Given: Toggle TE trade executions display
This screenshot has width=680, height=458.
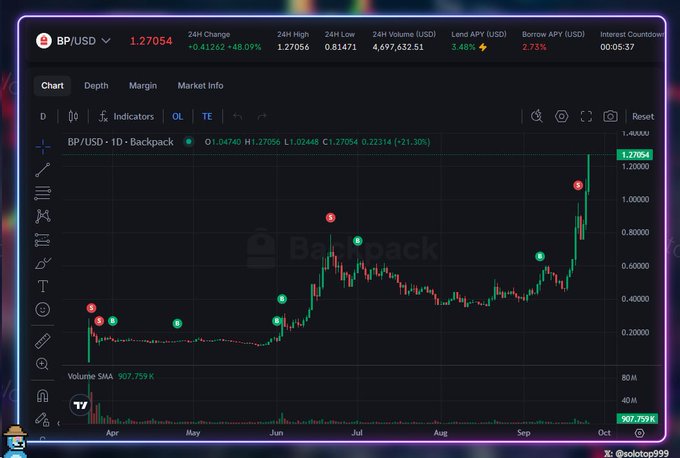Looking at the screenshot, I should (x=207, y=116).
